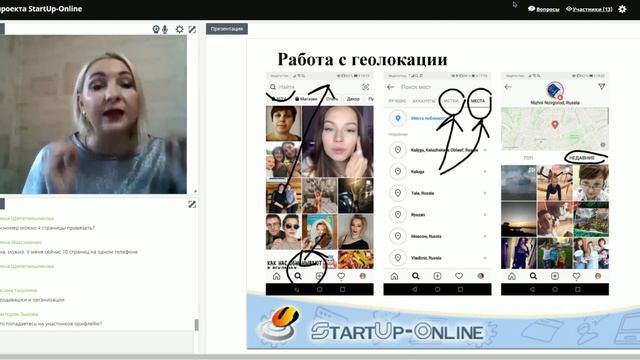Expand the speaker video panel
This screenshot has height=360, width=640.
192,29
